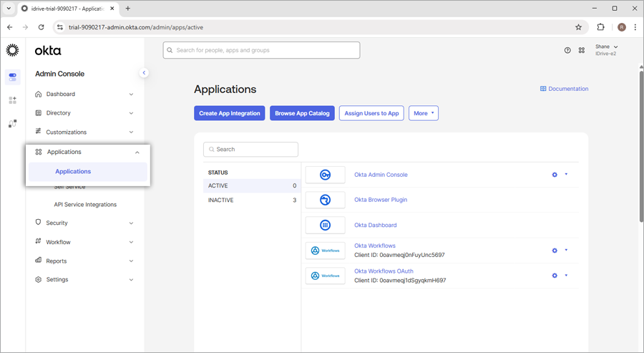Image resolution: width=644 pixels, height=353 pixels.
Task: Click the gear icon for Okta Workflows OAuth
Action: click(555, 276)
